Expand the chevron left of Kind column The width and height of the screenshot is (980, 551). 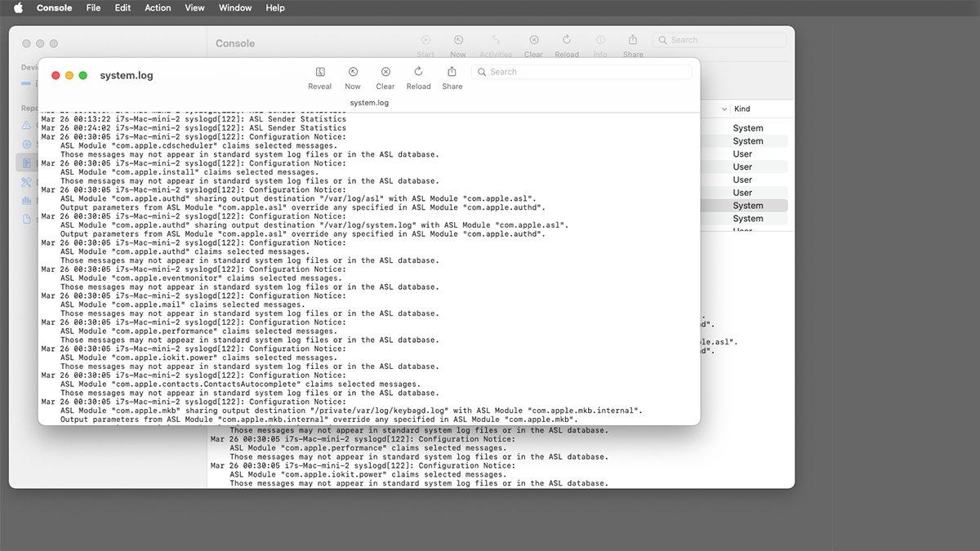tap(724, 109)
